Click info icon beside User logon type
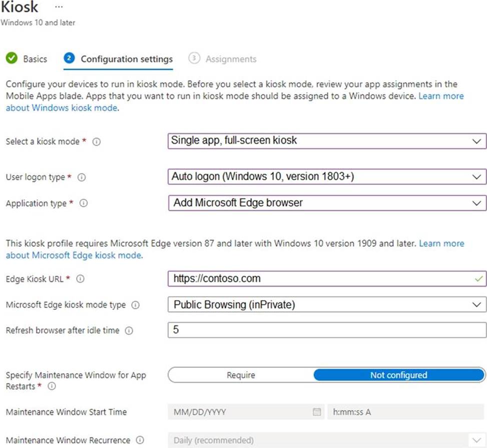The width and height of the screenshot is (487, 448). [x=82, y=177]
